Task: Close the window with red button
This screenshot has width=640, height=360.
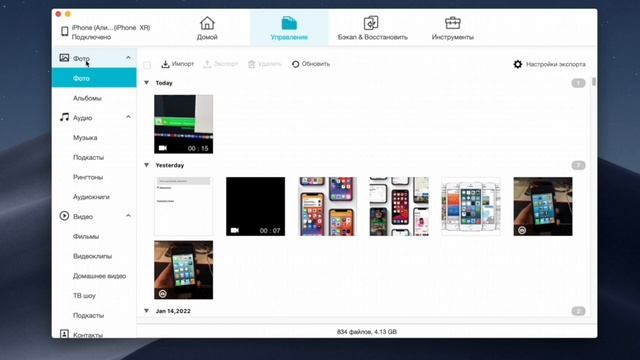Action: click(x=58, y=14)
